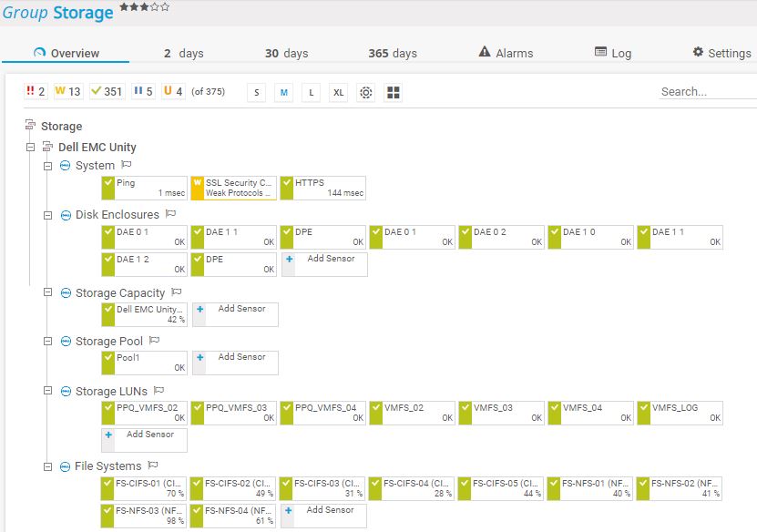Filter sensors by Down status (2)

point(36,91)
